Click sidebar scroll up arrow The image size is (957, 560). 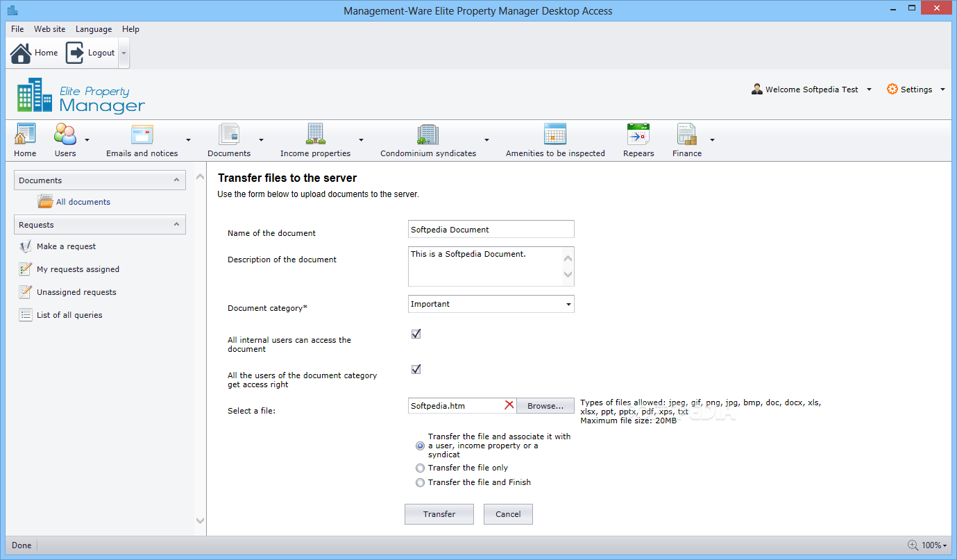pyautogui.click(x=200, y=178)
